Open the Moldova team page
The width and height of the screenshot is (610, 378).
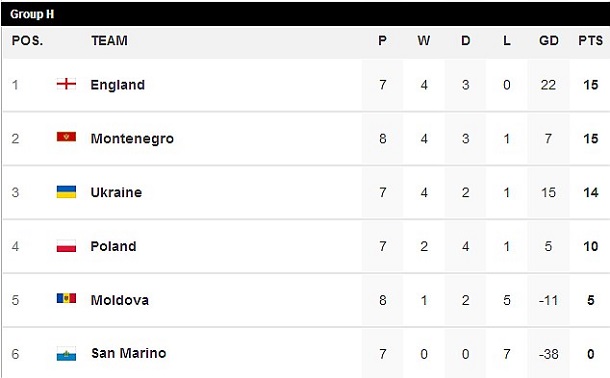pyautogui.click(x=119, y=300)
